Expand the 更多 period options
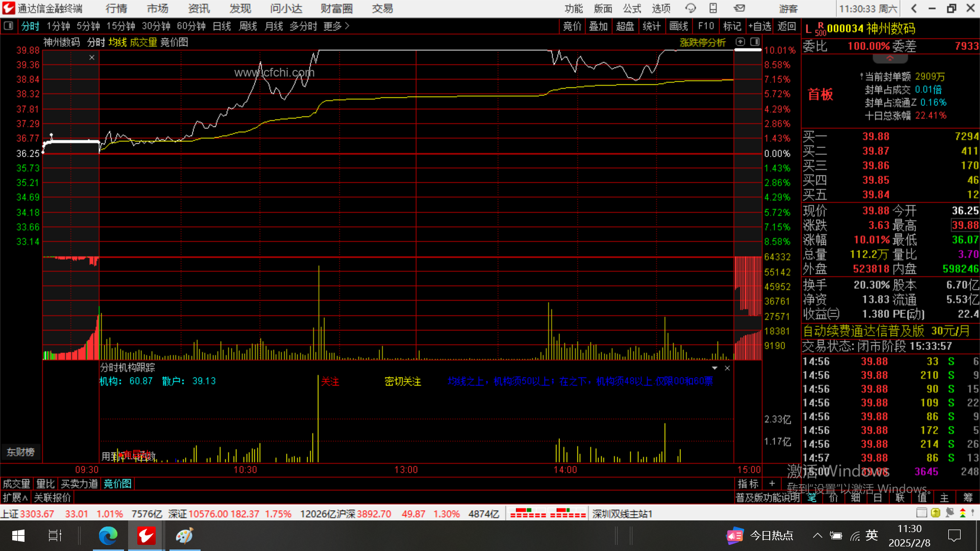980x551 pixels. [336, 26]
